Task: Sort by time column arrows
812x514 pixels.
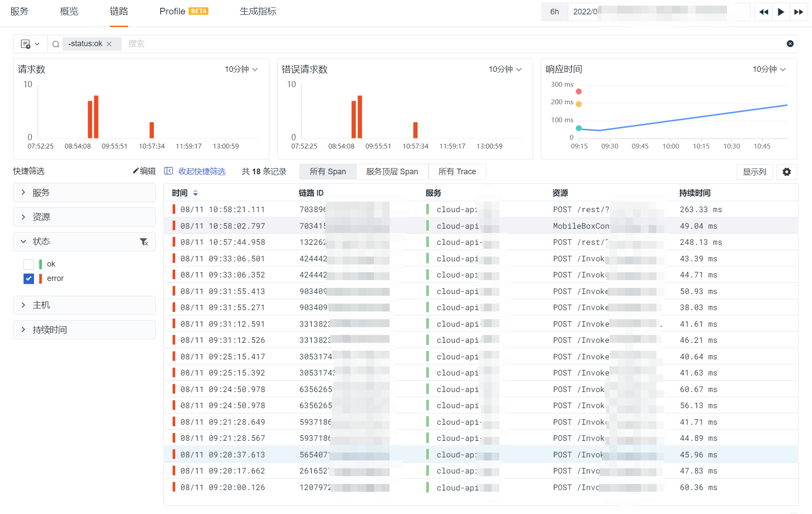Action: pos(195,193)
